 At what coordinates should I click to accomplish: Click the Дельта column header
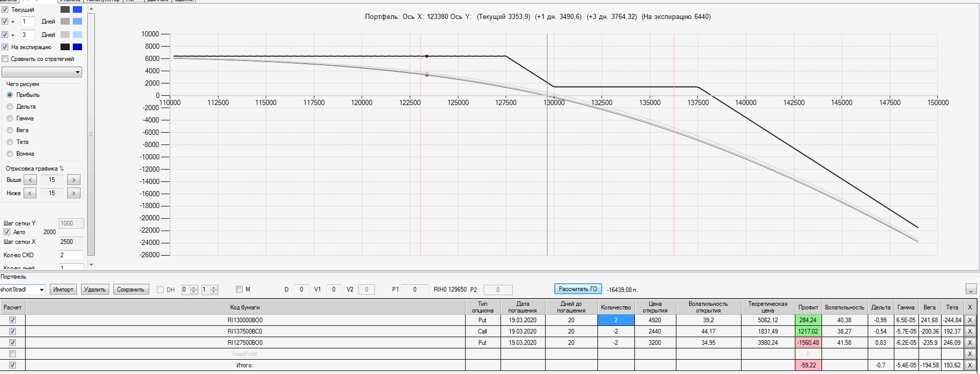[881, 307]
